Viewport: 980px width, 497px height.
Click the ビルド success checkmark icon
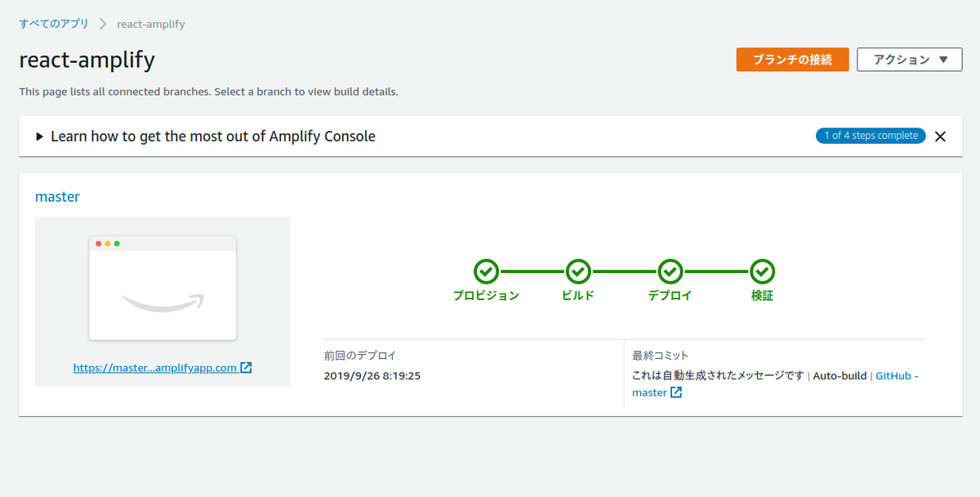point(578,271)
